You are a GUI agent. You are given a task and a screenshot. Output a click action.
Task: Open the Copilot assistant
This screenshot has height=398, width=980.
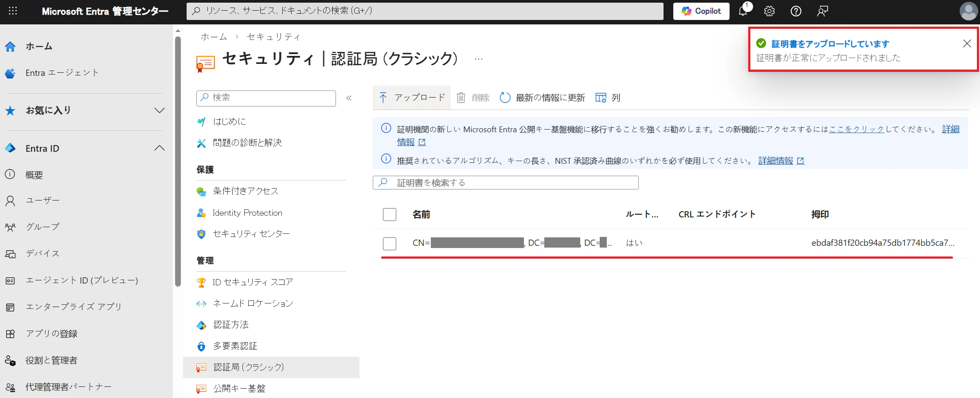click(x=701, y=11)
